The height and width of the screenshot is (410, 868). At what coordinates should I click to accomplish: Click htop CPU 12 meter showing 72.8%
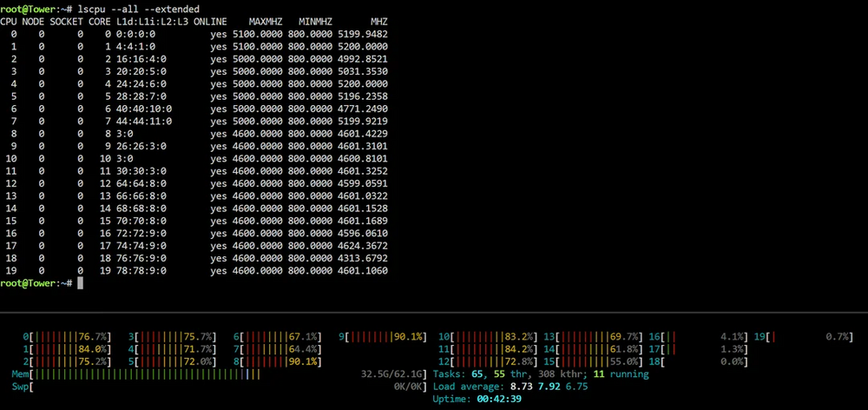pyautogui.click(x=488, y=362)
